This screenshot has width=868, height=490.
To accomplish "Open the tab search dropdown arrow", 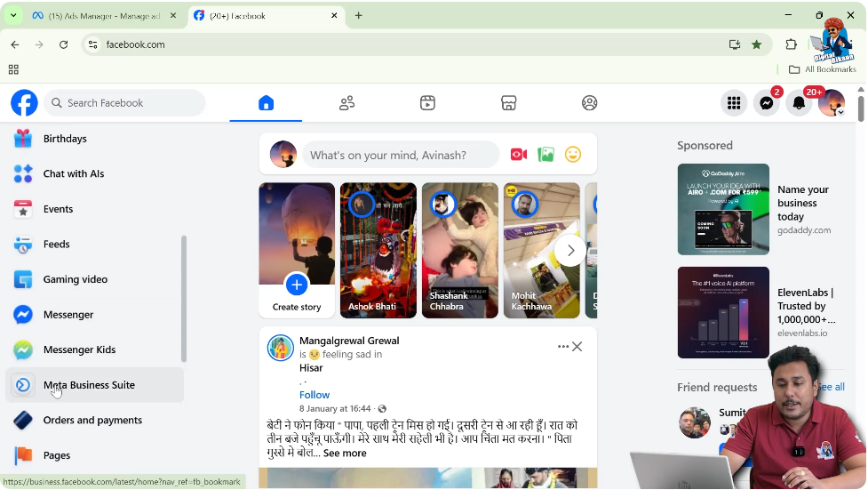I will click(13, 16).
